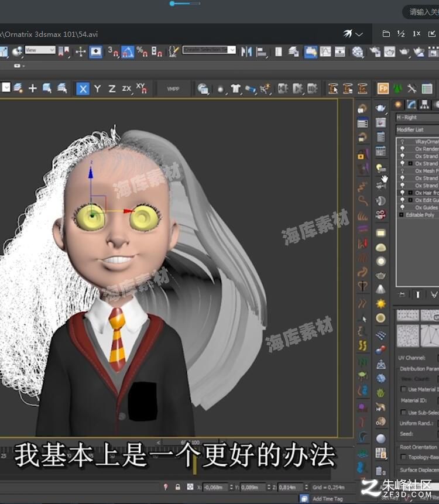Check the Use Material ID checkbox
Screen dimensions: 439x504
(x=403, y=389)
